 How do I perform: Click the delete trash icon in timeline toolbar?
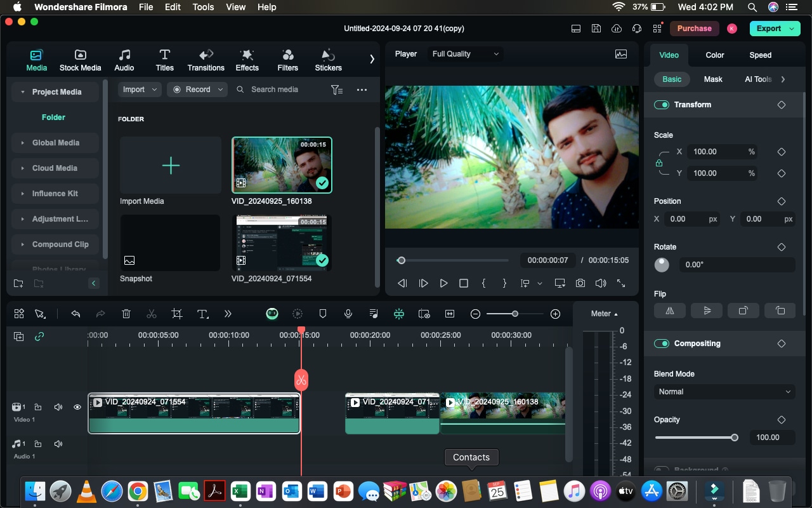click(x=126, y=314)
